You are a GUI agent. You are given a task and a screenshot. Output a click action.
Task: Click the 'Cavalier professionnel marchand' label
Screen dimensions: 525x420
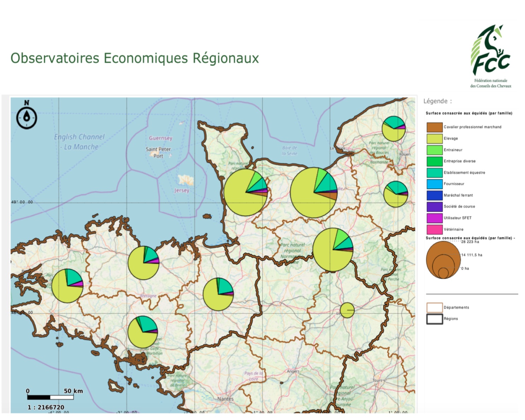click(472, 127)
